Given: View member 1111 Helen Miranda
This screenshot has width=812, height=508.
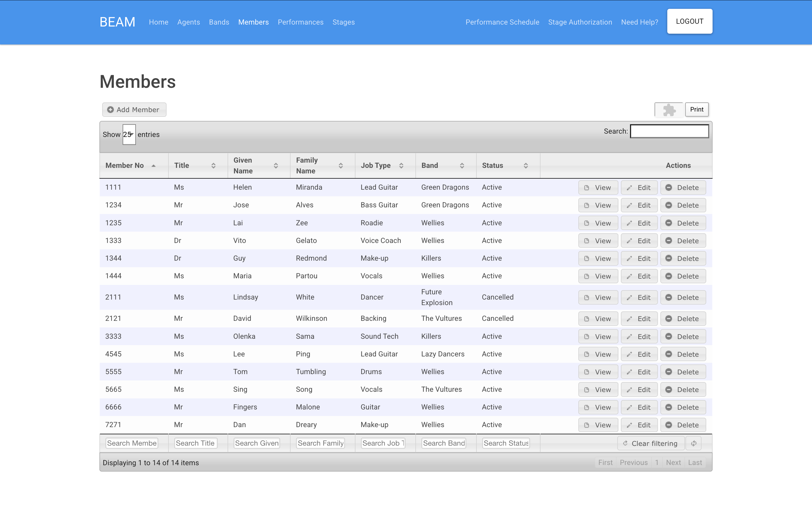Looking at the screenshot, I should [598, 187].
